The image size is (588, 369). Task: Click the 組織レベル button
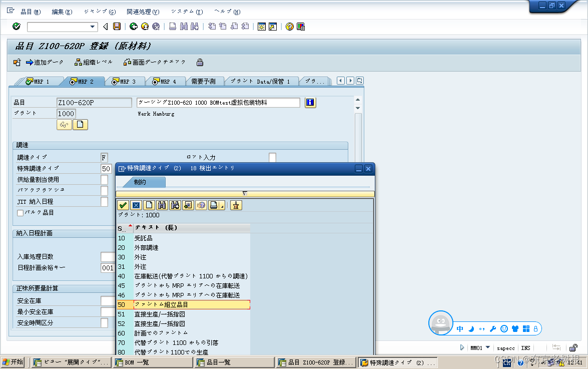pyautogui.click(x=94, y=62)
